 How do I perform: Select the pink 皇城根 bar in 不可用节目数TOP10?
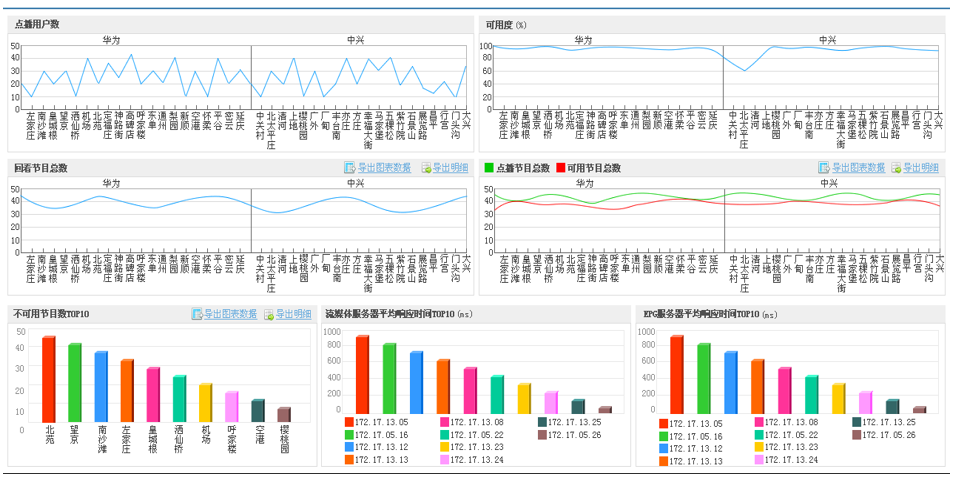click(x=153, y=395)
